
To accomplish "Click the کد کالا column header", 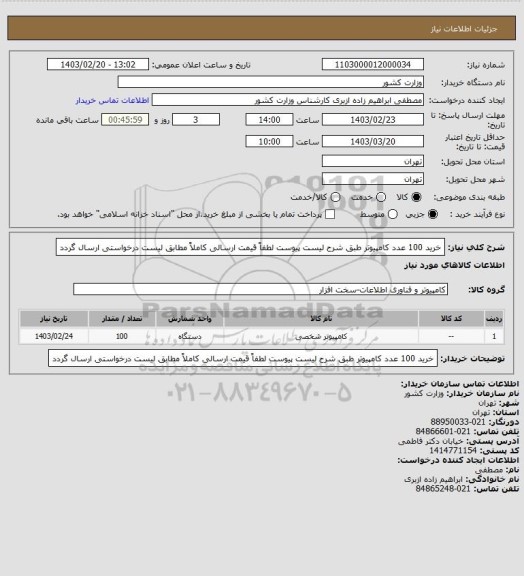I will pyautogui.click(x=451, y=319).
